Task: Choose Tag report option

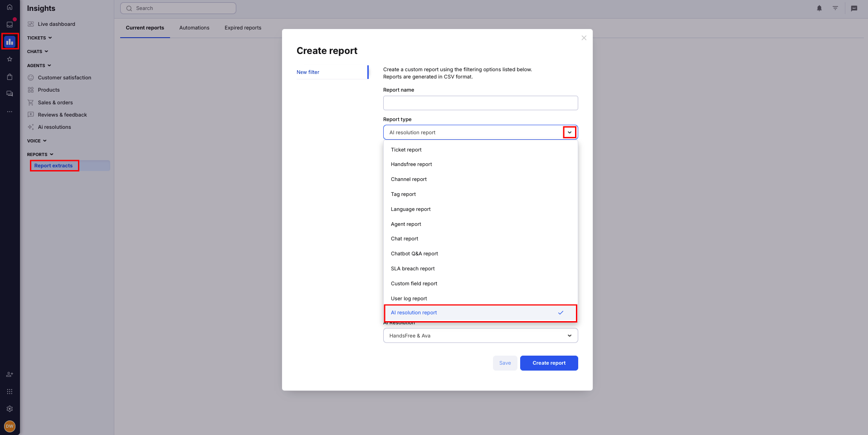Action: [481, 194]
